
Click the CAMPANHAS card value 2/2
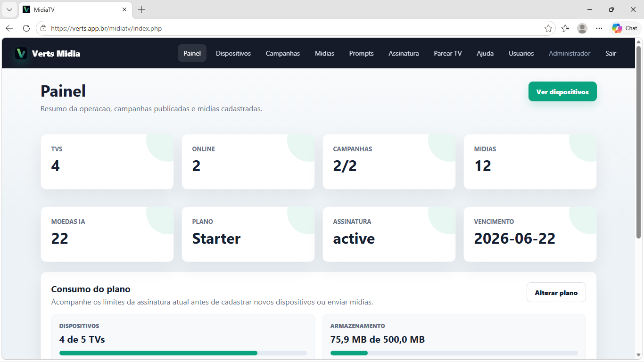tap(345, 166)
